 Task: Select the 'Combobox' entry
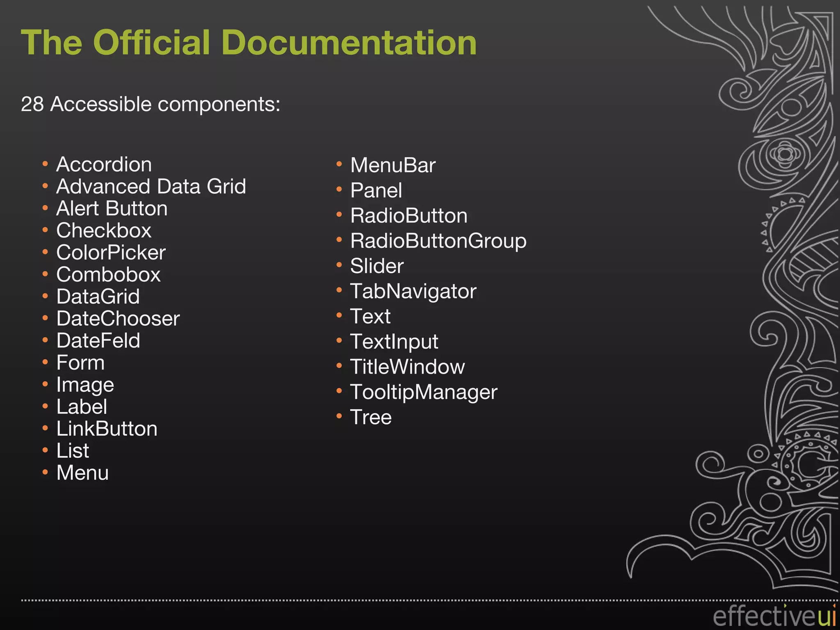[108, 274]
